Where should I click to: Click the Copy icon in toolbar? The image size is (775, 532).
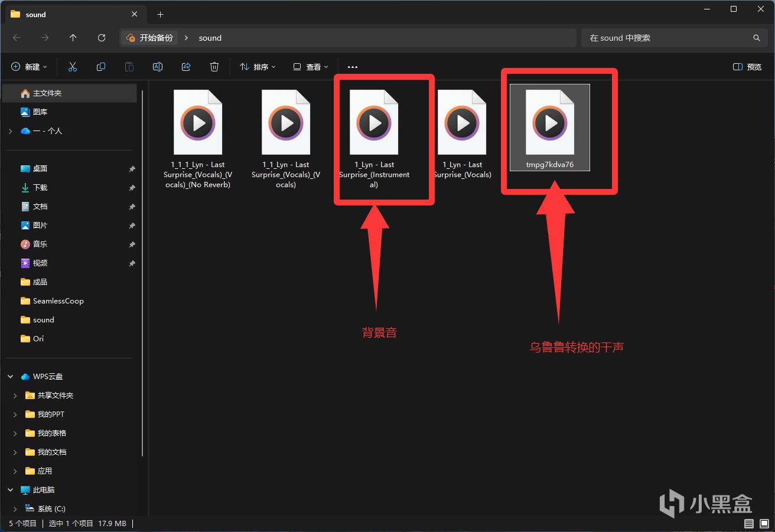pyautogui.click(x=101, y=67)
